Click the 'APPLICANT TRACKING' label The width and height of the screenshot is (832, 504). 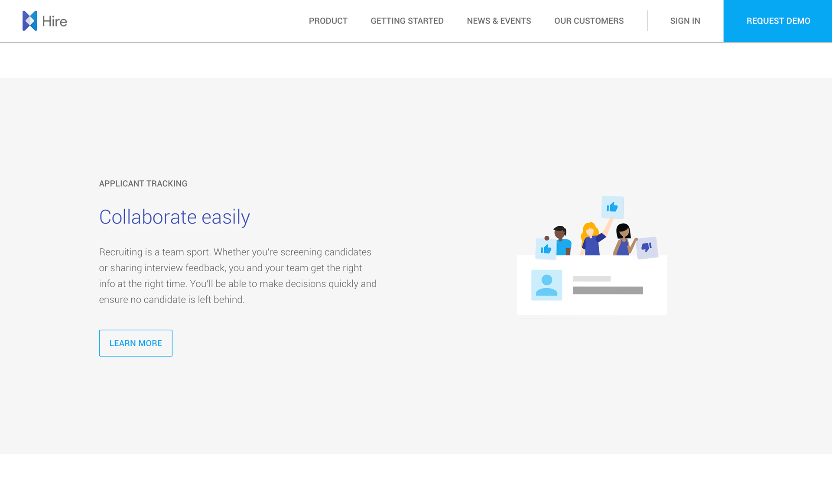click(x=143, y=184)
